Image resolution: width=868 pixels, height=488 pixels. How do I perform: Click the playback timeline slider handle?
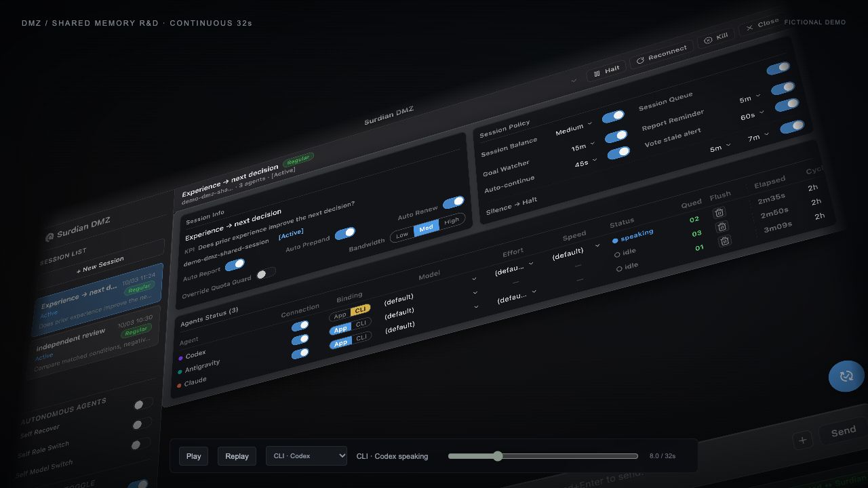click(498, 456)
